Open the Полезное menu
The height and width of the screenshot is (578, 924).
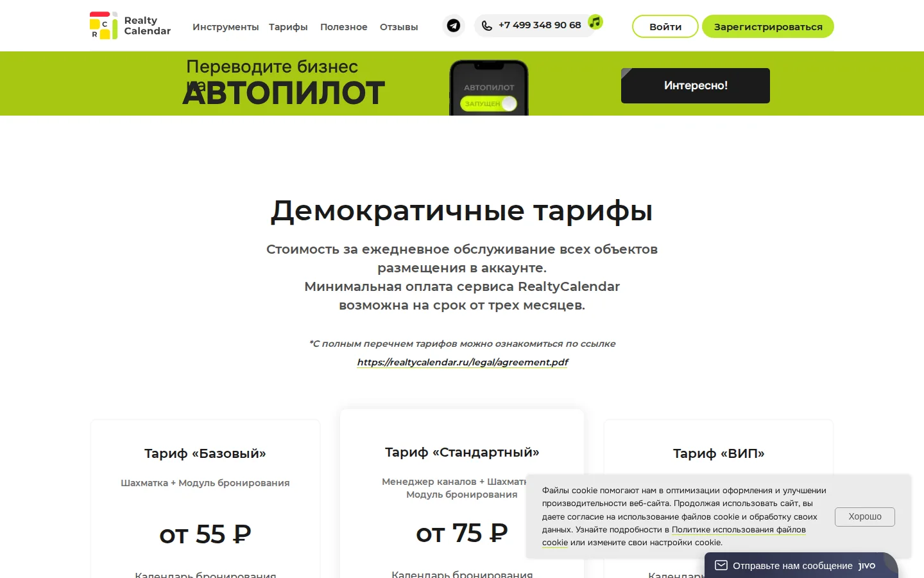[344, 27]
